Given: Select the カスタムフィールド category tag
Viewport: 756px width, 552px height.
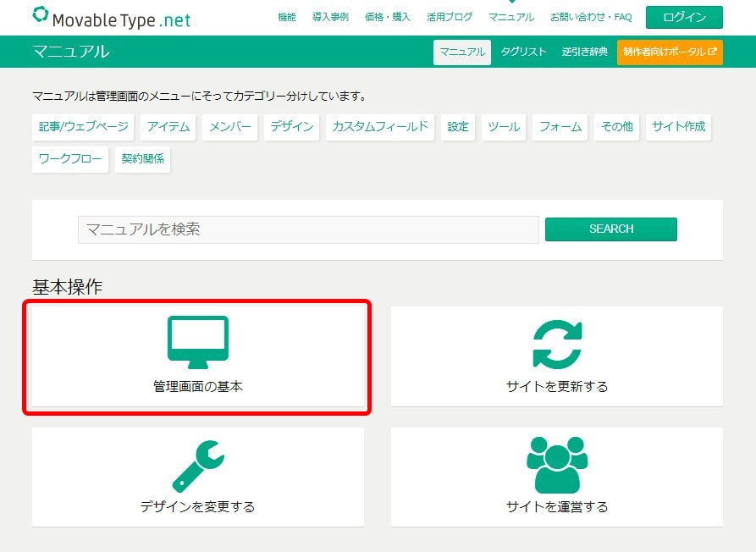Looking at the screenshot, I should 380,127.
